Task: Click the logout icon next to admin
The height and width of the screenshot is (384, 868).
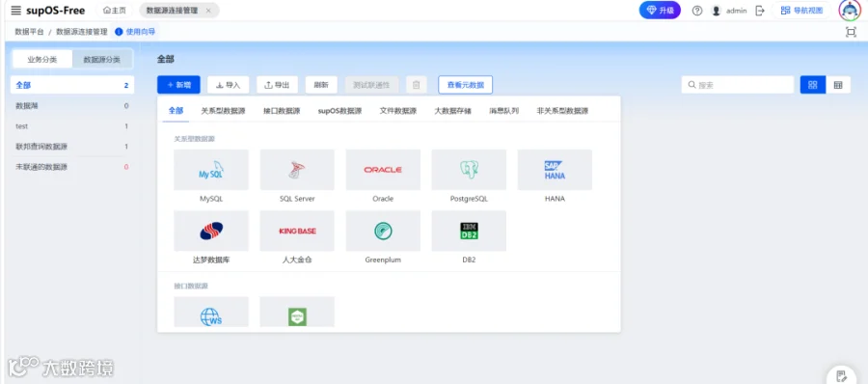Action: (760, 11)
